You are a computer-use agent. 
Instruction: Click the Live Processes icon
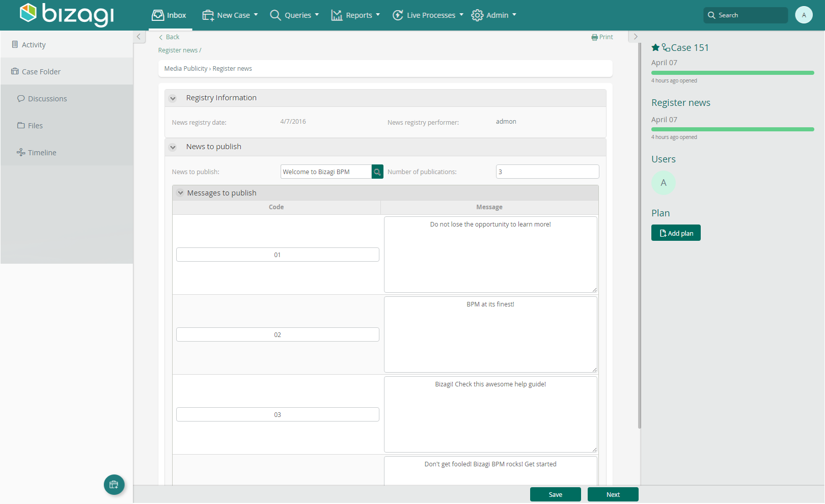pyautogui.click(x=398, y=15)
